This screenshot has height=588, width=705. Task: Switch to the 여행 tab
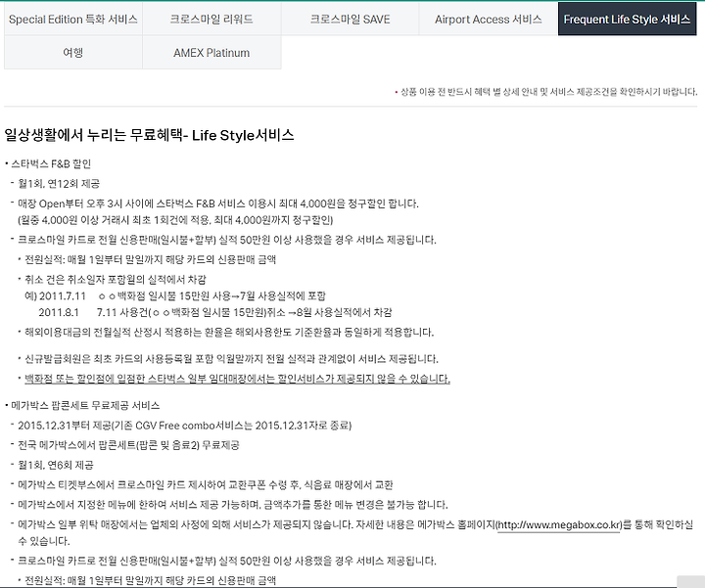[x=73, y=53]
